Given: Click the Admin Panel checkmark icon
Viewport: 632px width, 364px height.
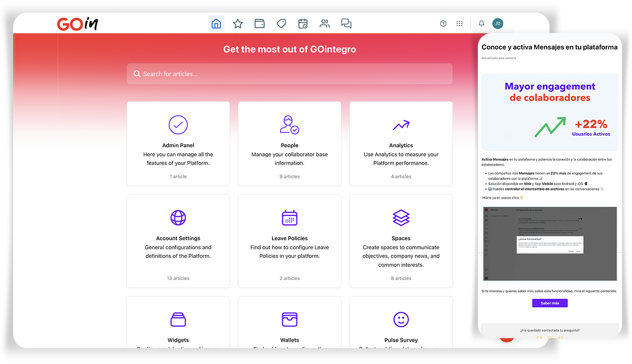Looking at the screenshot, I should [x=178, y=125].
